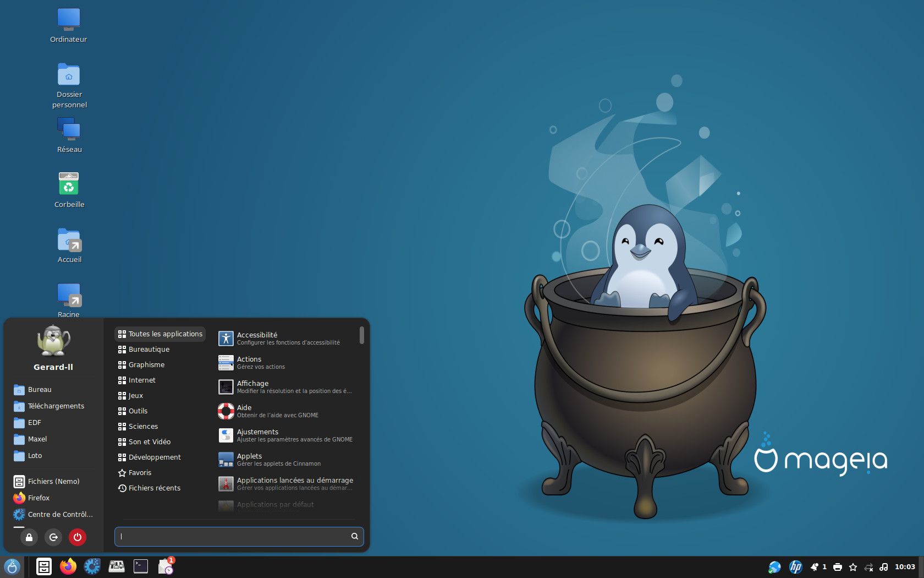The image size is (924, 578).
Task: Launch Firefox from the panel
Action: [68, 566]
